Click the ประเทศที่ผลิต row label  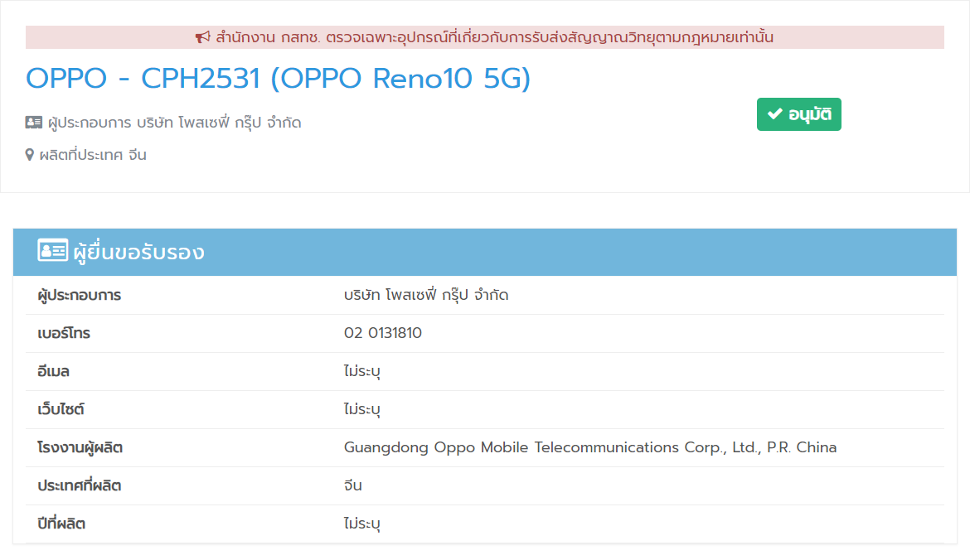click(80, 485)
